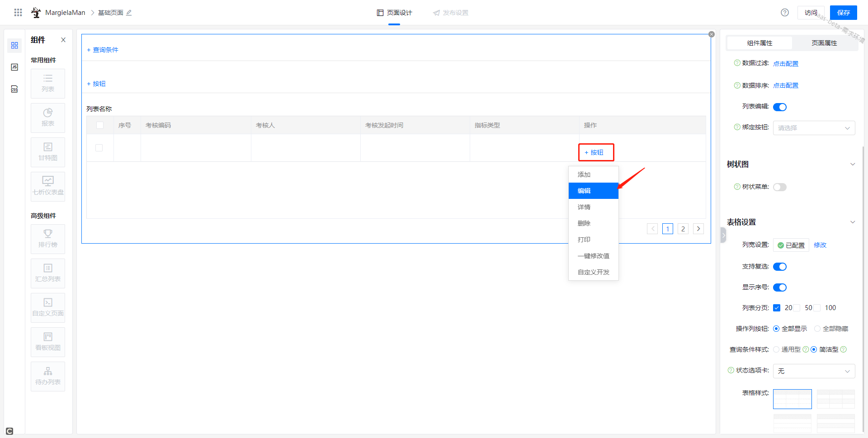This screenshot has width=868, height=438.
Task: Collapse the 表格设置 section
Action: click(853, 222)
